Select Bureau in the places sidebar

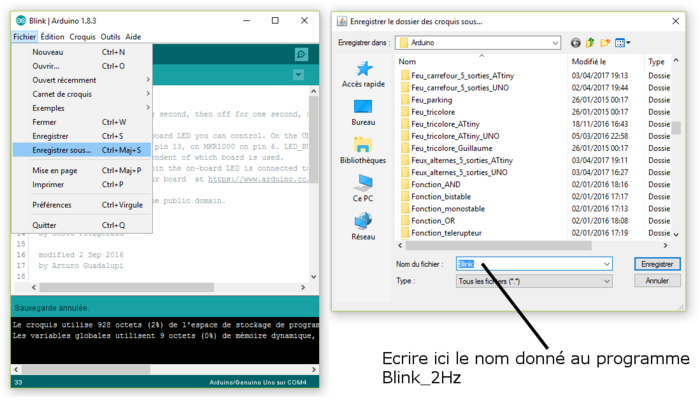363,113
